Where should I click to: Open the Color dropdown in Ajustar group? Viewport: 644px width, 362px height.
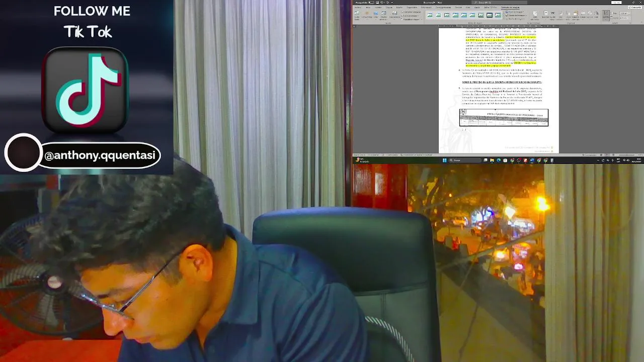[x=376, y=15]
